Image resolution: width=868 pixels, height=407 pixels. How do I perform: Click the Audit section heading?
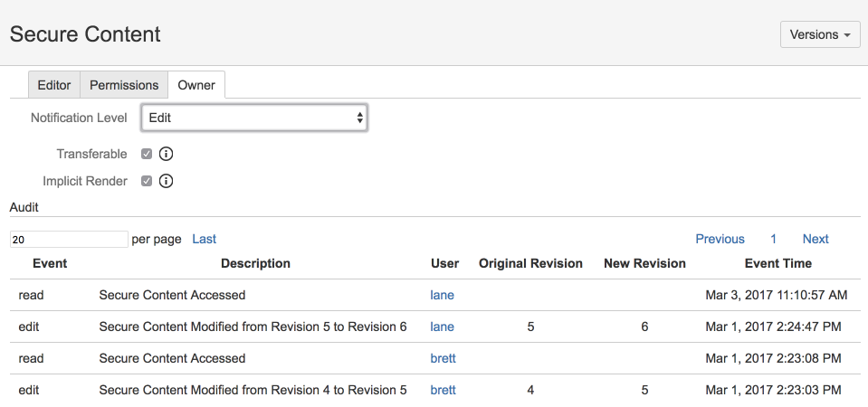[24, 207]
